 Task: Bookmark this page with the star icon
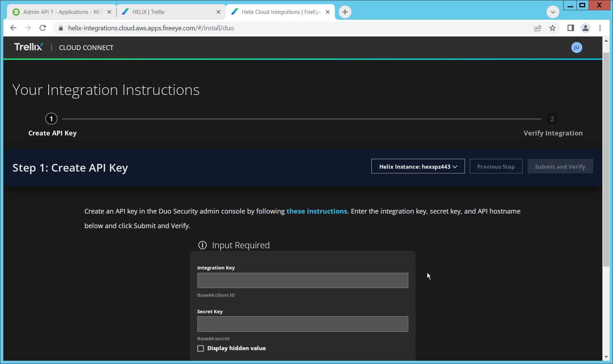coord(552,28)
